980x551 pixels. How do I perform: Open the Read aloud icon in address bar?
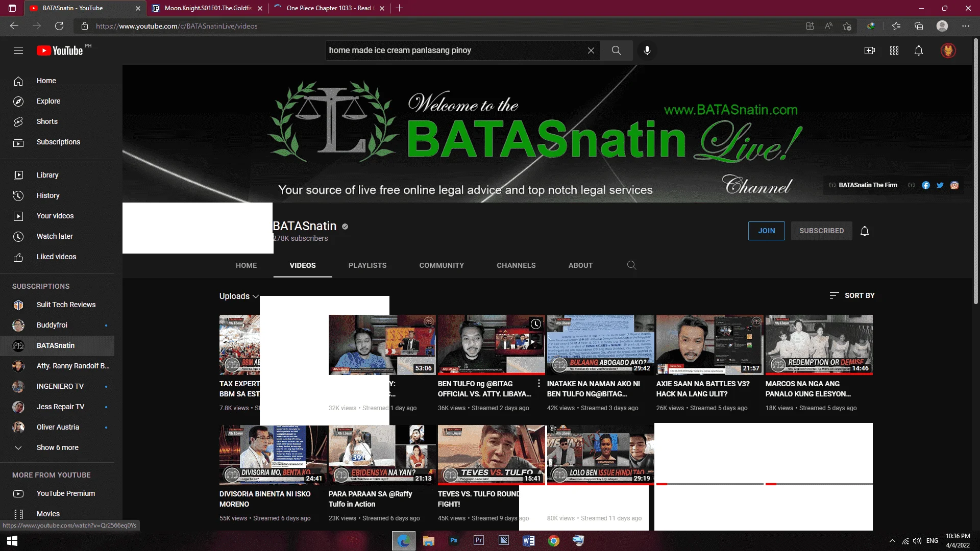pos(828,26)
